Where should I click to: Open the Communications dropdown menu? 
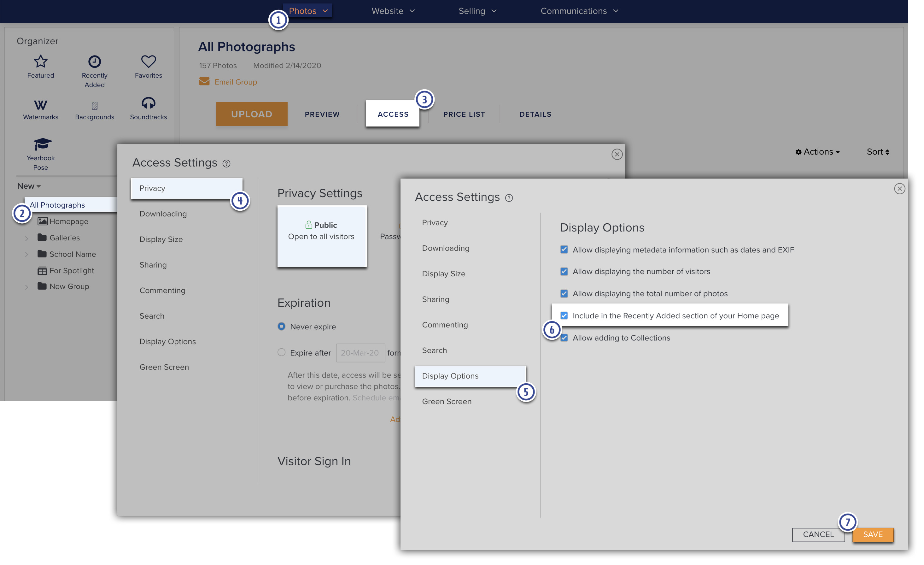[x=579, y=11]
